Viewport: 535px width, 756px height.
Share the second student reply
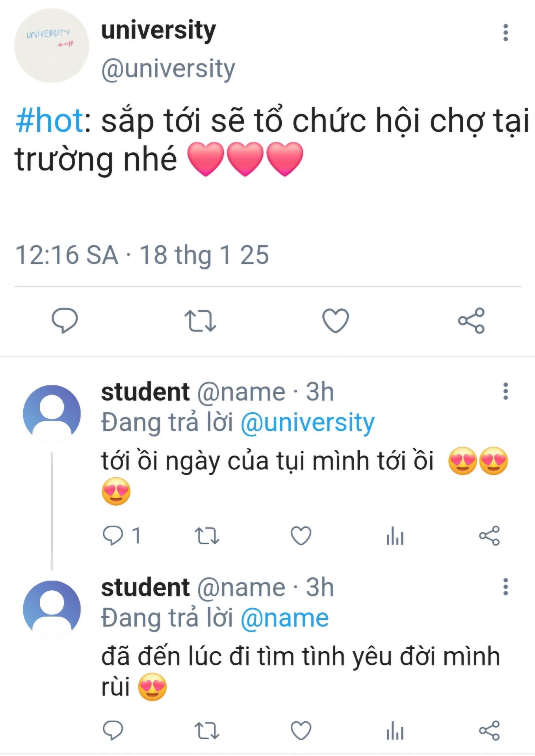tap(489, 731)
